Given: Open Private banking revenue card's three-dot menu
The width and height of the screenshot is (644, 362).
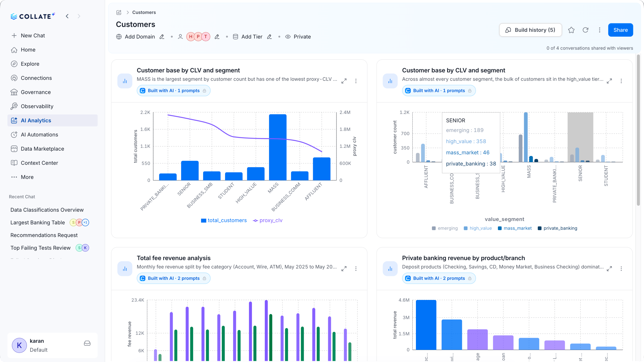Looking at the screenshot, I should point(621,268).
